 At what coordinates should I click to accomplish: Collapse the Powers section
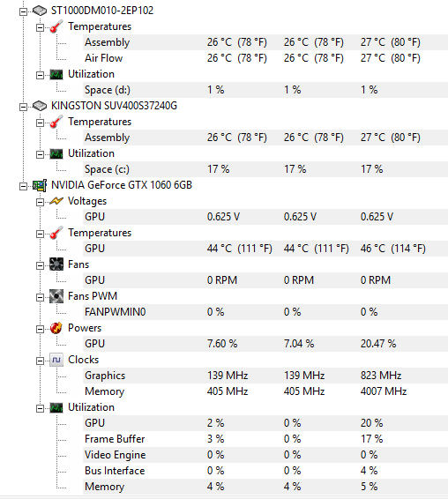(x=40, y=329)
